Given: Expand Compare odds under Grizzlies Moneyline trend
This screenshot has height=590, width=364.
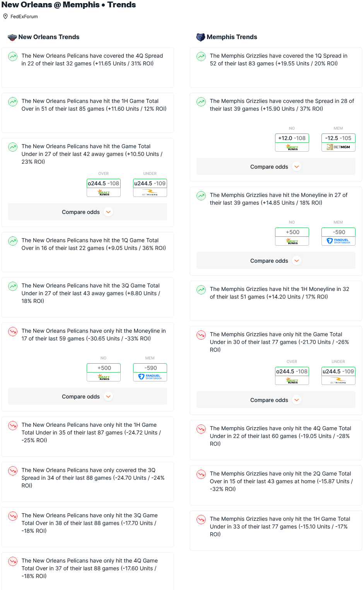Looking at the screenshot, I should (x=276, y=261).
